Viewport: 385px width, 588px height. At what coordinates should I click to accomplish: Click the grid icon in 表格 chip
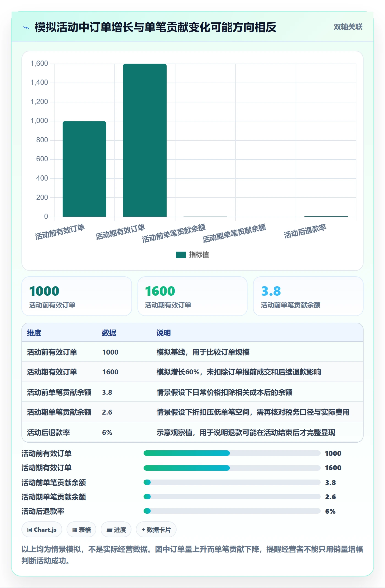75,530
